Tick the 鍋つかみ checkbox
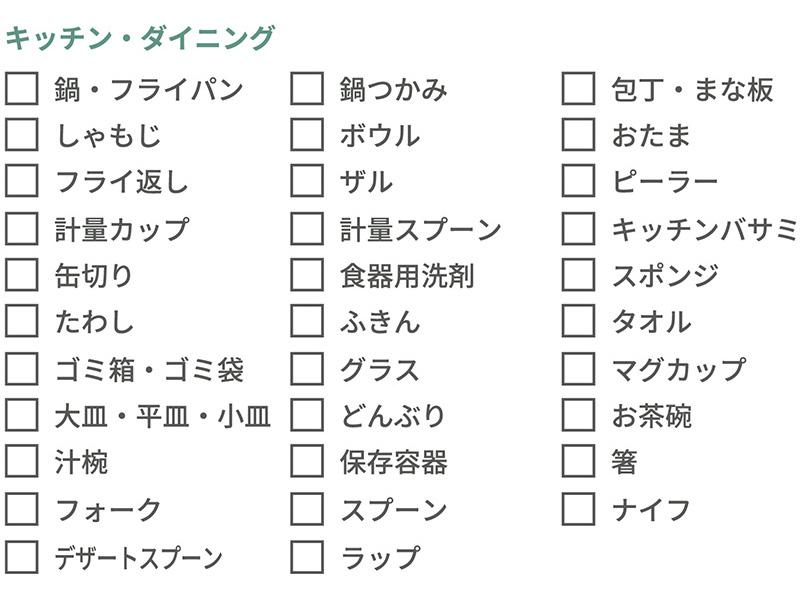800x600 pixels. click(307, 88)
